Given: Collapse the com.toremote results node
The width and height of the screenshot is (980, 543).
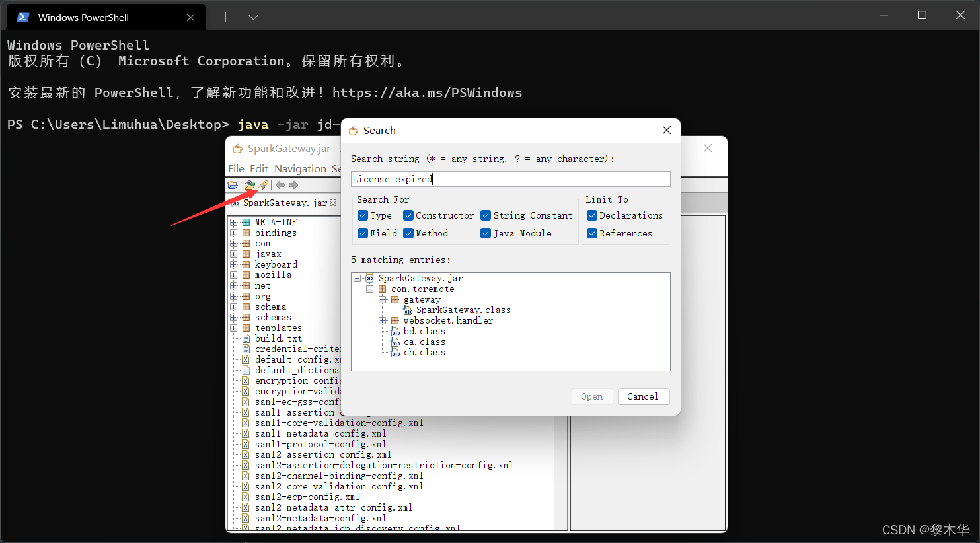Looking at the screenshot, I should (369, 289).
